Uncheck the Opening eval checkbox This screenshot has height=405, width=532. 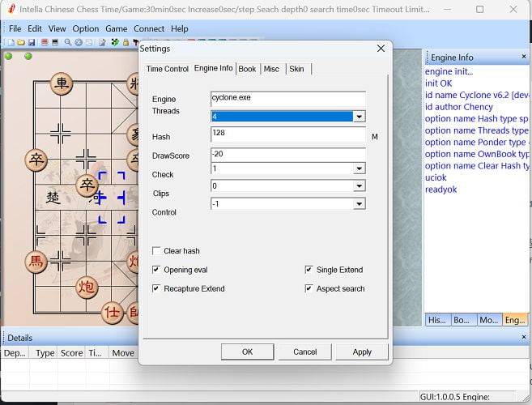156,270
